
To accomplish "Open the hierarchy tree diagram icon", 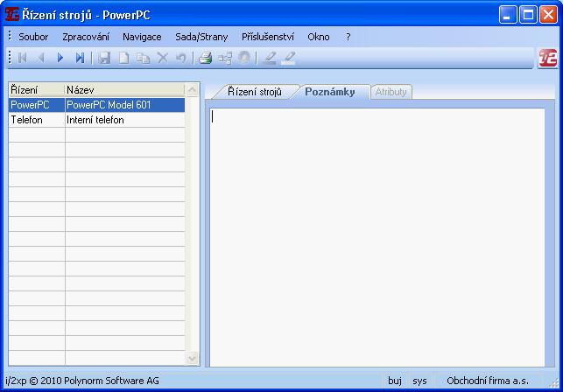I will pos(225,58).
